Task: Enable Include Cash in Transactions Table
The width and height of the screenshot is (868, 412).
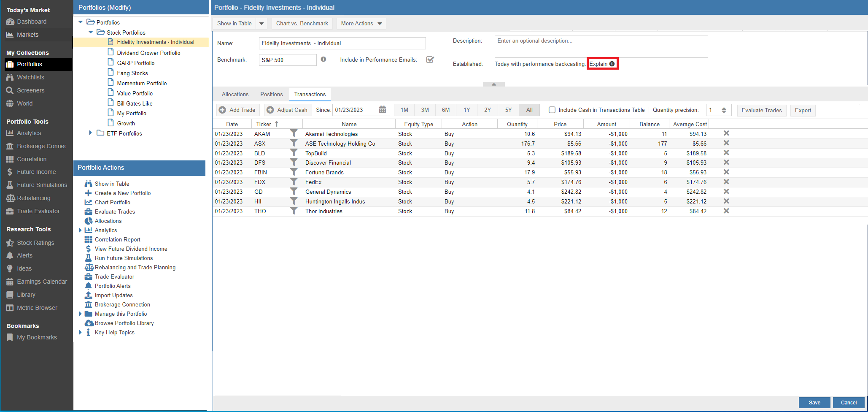Action: pos(552,110)
